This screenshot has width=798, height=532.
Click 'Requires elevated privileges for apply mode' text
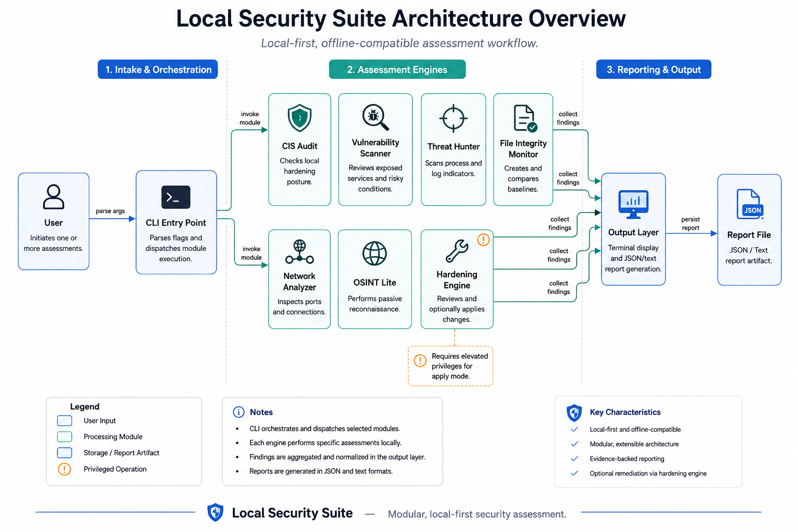point(460,366)
